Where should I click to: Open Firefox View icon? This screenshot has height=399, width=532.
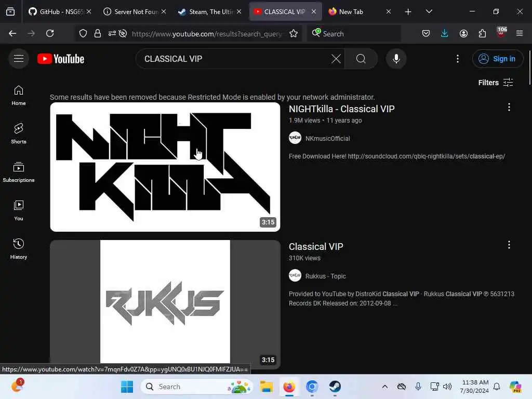pyautogui.click(x=10, y=11)
